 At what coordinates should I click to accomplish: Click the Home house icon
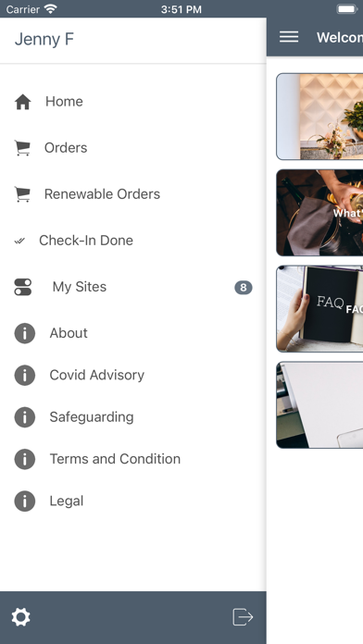pyautogui.click(x=23, y=102)
